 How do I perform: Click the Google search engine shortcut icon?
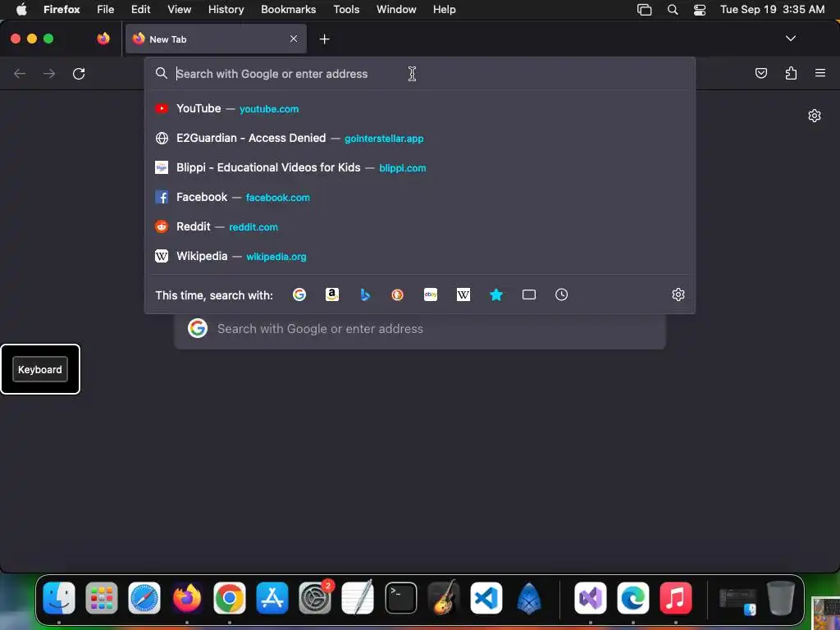299,294
